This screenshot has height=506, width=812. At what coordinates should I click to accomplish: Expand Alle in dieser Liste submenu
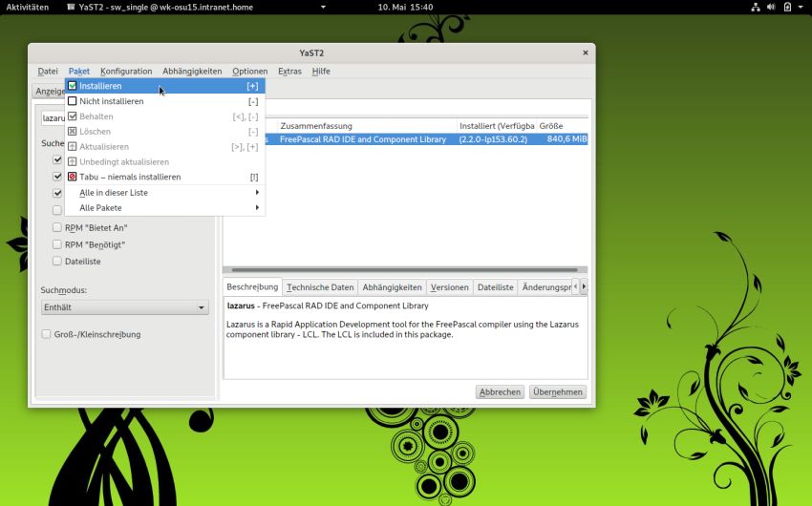click(165, 193)
